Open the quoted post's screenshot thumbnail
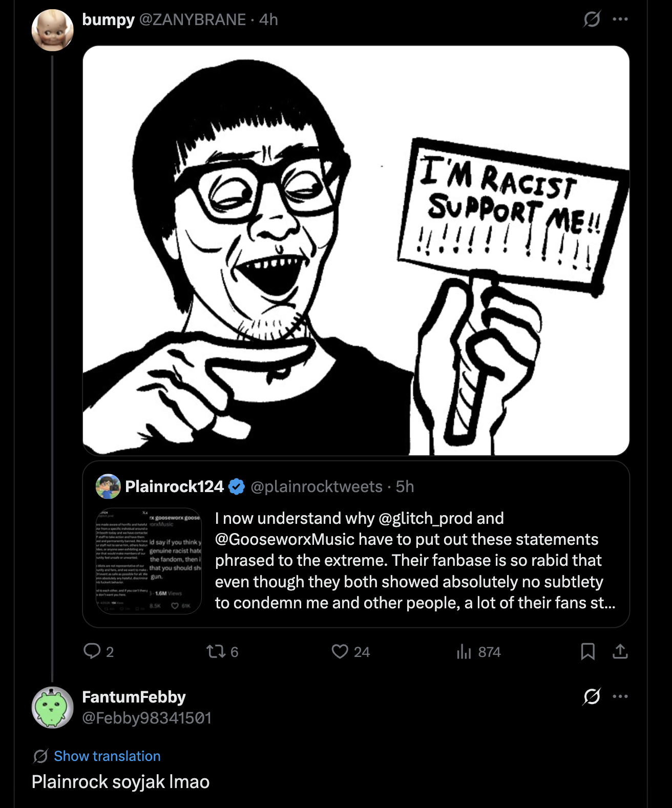This screenshot has height=808, width=672. (x=149, y=561)
